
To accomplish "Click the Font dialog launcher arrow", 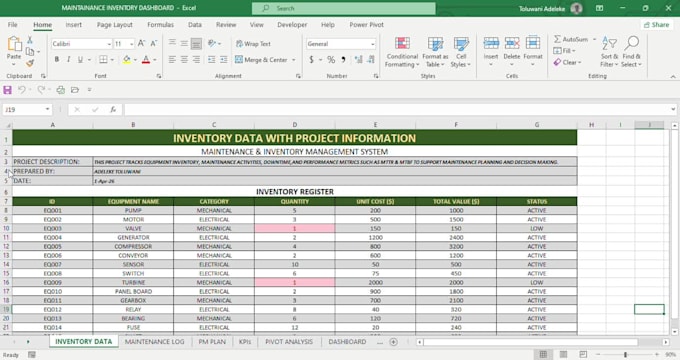I will (159, 76).
